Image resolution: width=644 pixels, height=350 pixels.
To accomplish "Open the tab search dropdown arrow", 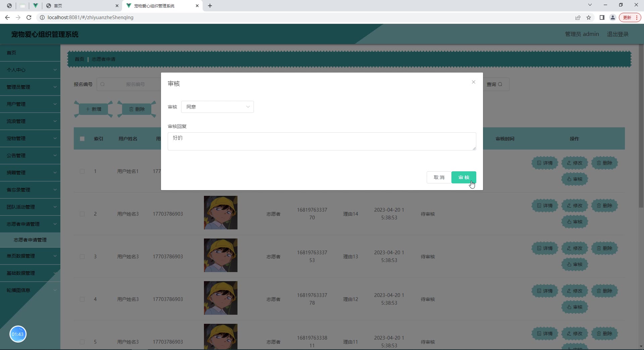I will 590,5.
